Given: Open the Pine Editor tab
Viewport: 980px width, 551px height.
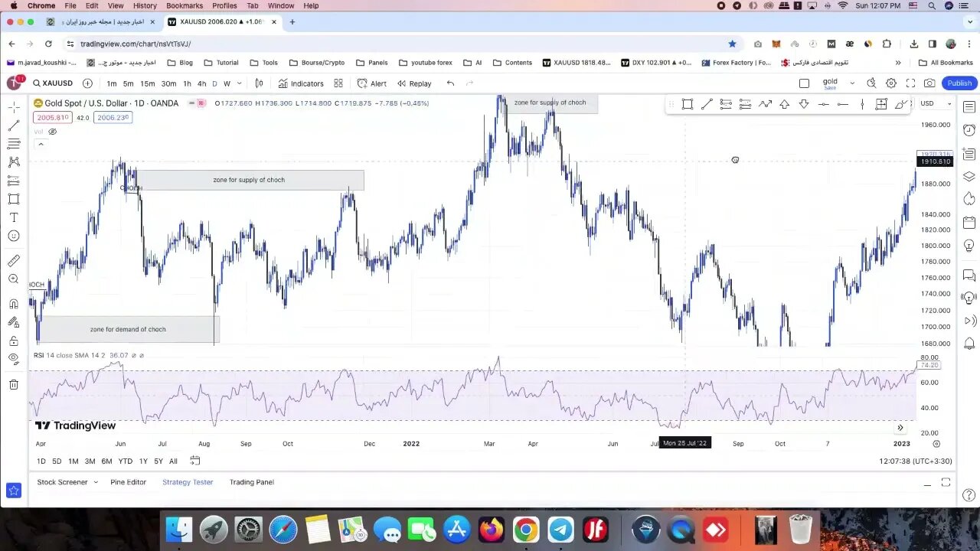Looking at the screenshot, I should [128, 482].
